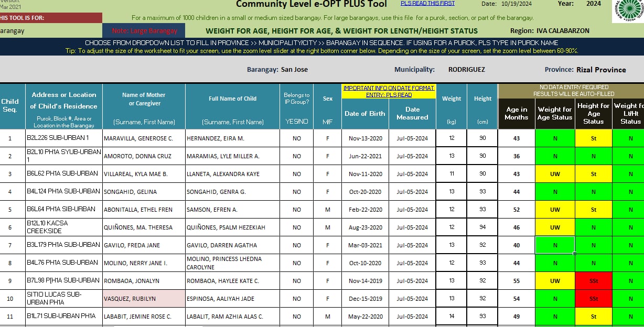
Task: Click the Year value 2024
Action: tap(594, 4)
